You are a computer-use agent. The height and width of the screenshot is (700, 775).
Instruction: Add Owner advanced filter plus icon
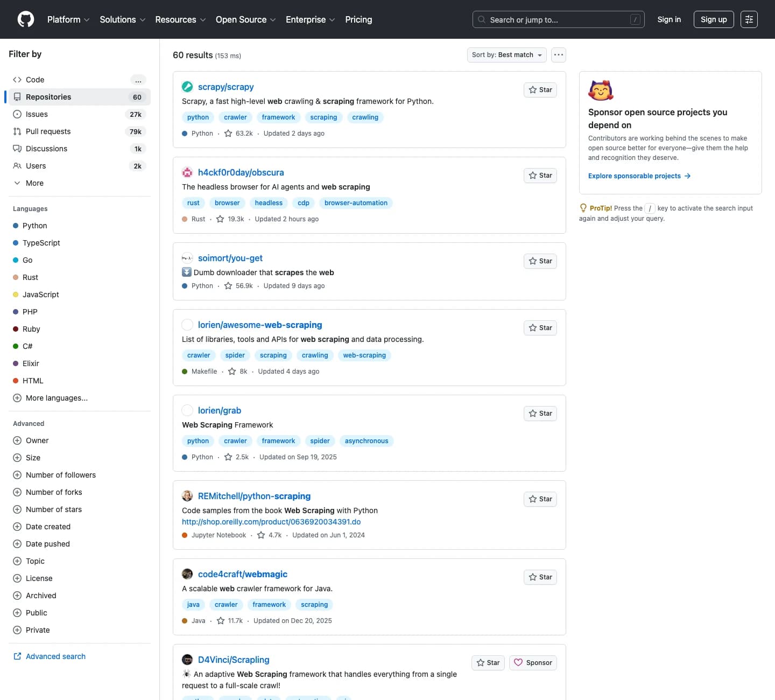17,440
